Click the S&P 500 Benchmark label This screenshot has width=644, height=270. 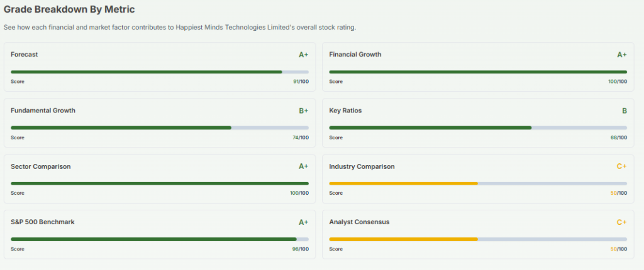click(43, 222)
